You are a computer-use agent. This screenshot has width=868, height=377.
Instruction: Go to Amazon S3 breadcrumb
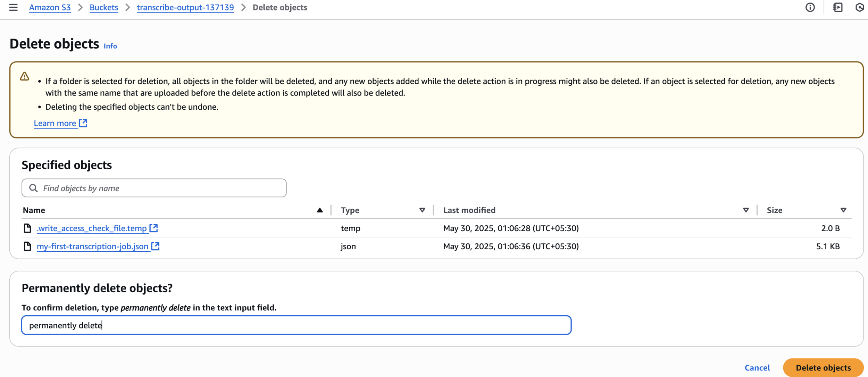pos(50,7)
